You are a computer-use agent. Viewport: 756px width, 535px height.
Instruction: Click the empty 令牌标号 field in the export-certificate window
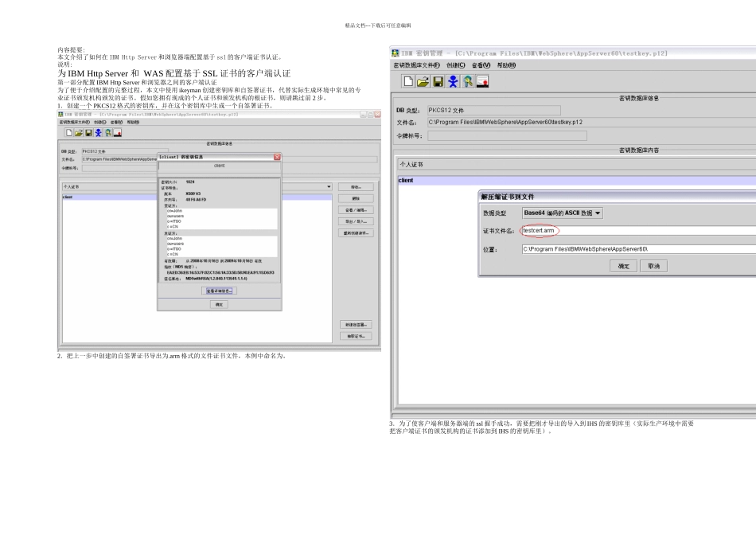tap(507, 135)
